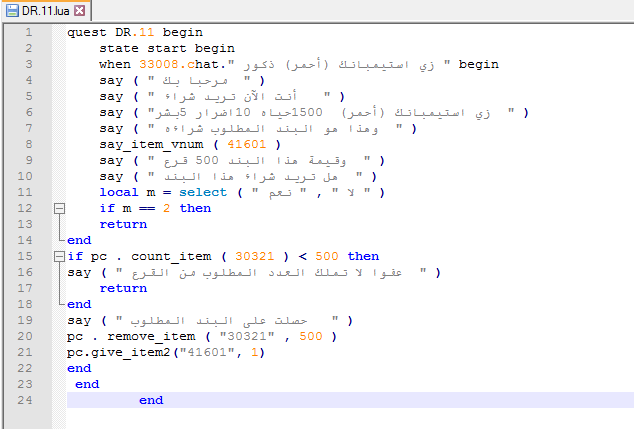
Task: Click the 'say' keyword on line 4
Action: (111, 81)
